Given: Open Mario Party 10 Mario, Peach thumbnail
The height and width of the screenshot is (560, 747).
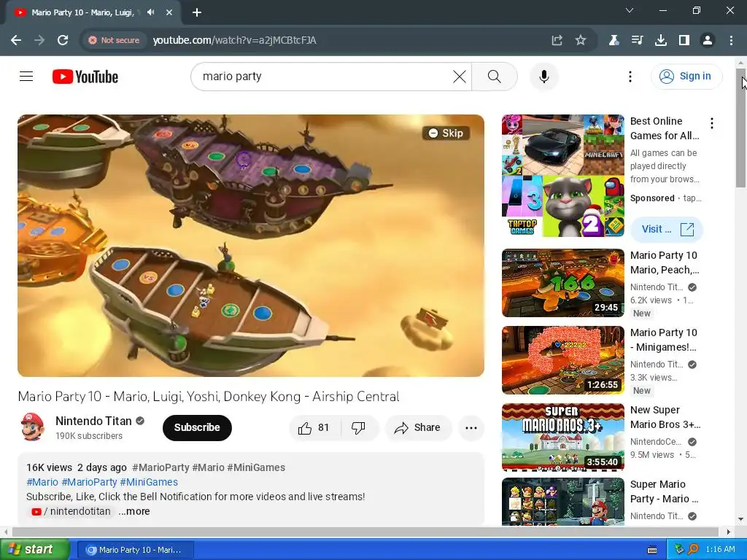Looking at the screenshot, I should click(x=562, y=283).
